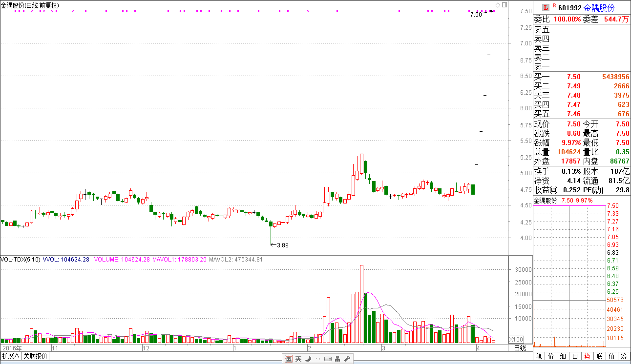Click the red R marker before stock code

click(x=554, y=6)
